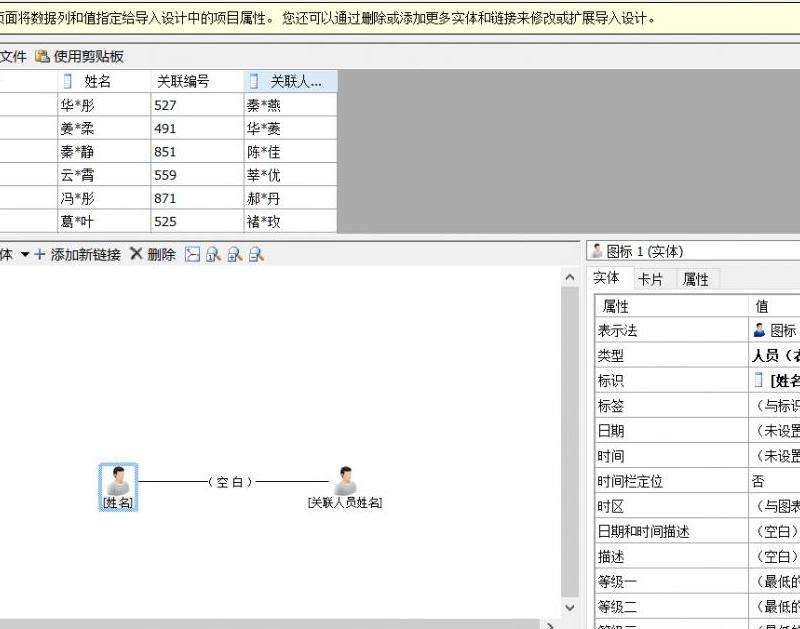Image resolution: width=800 pixels, height=629 pixels.
Task: Click the cell 华*彤 in the data table
Action: pos(104,105)
